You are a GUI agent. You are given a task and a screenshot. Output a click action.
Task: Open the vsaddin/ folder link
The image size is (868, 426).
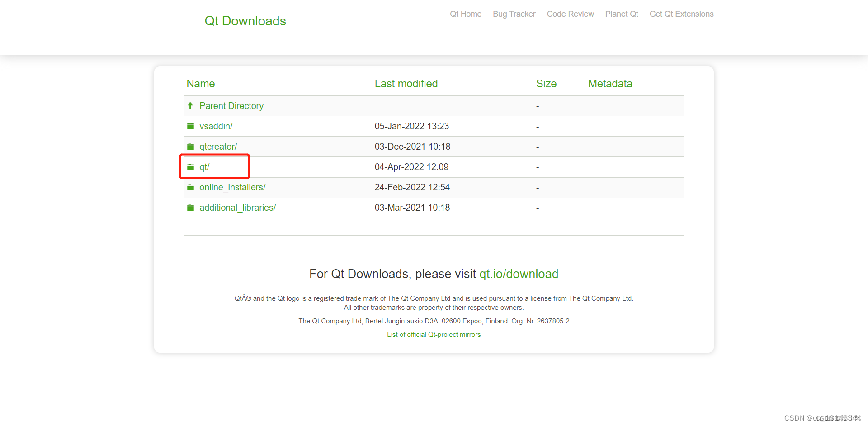pos(216,126)
